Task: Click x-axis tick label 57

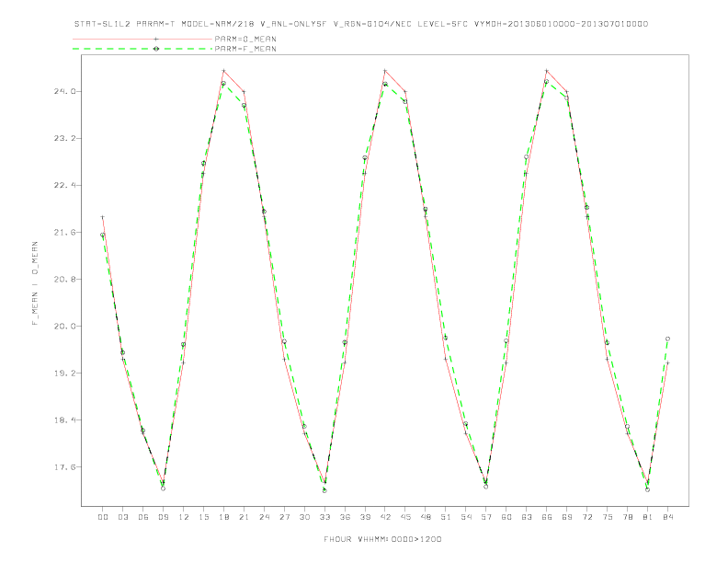Action: pos(486,517)
